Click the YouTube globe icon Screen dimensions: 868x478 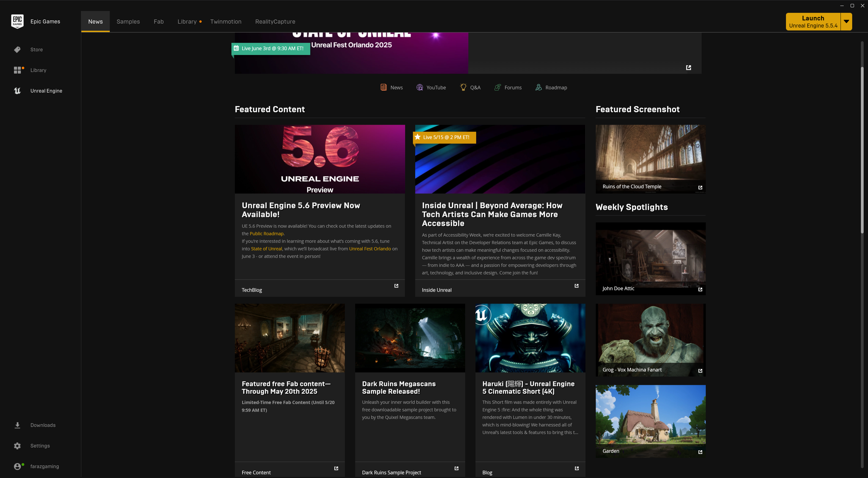click(420, 87)
